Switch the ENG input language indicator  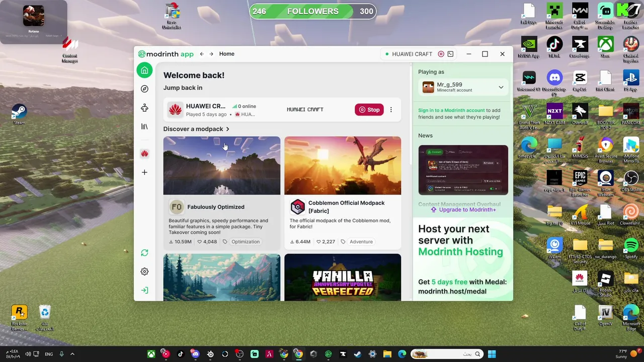tap(49, 354)
